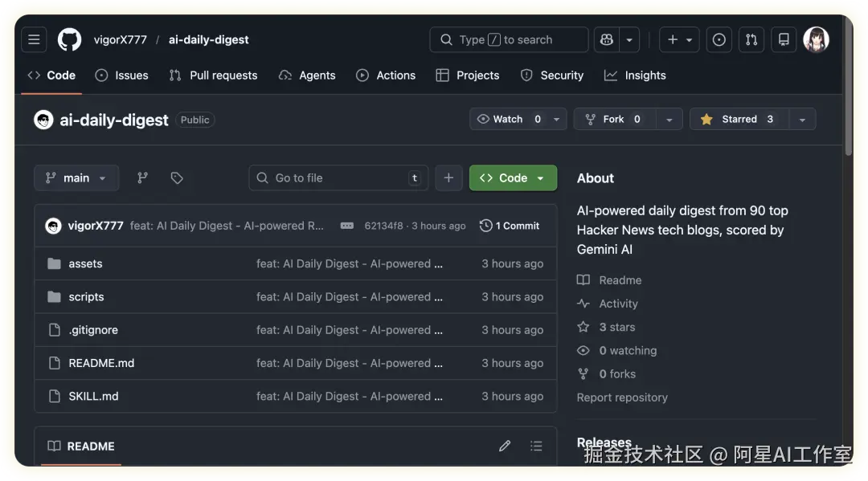868x481 pixels.
Task: Focus the Type / to search box
Action: (x=509, y=40)
